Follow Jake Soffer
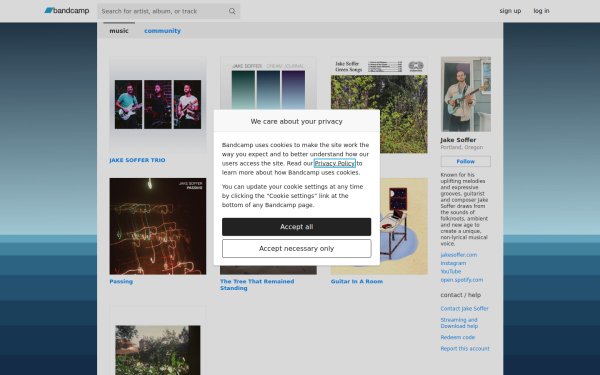Screen dimensions: 600x375 466,161
